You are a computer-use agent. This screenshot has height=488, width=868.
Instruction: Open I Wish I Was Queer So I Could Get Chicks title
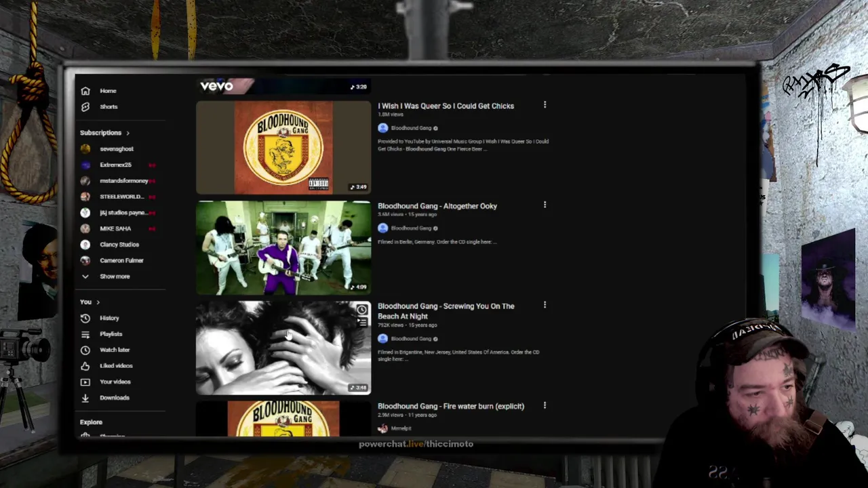point(446,106)
